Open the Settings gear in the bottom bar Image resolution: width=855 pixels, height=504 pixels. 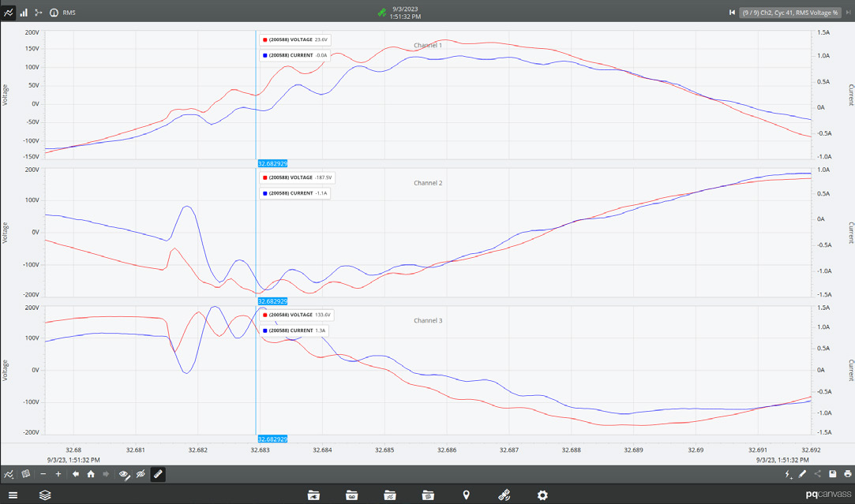(542, 495)
